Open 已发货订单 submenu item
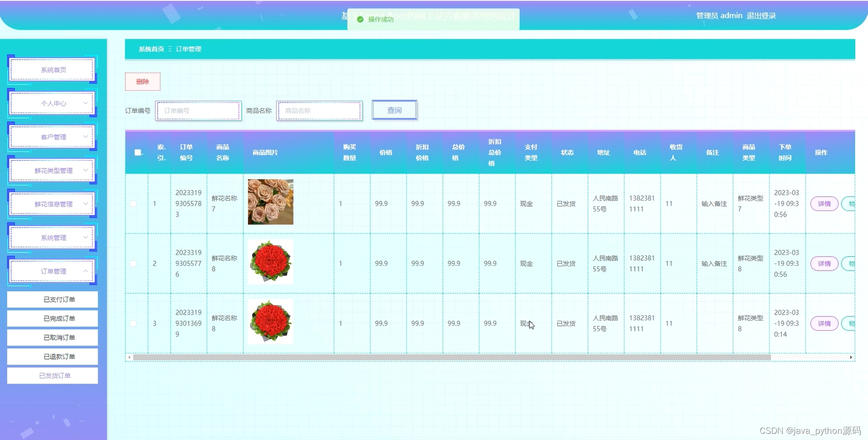Image resolution: width=868 pixels, height=440 pixels. [x=53, y=376]
